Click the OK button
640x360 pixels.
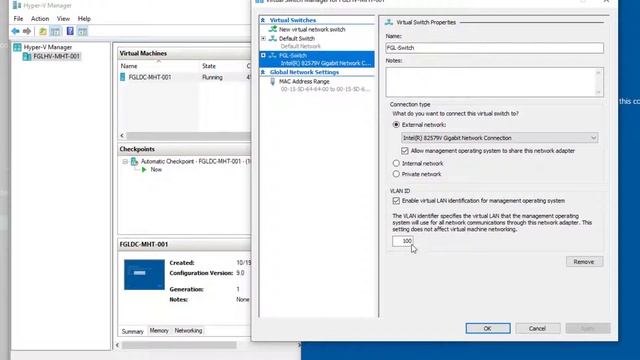coord(488,328)
